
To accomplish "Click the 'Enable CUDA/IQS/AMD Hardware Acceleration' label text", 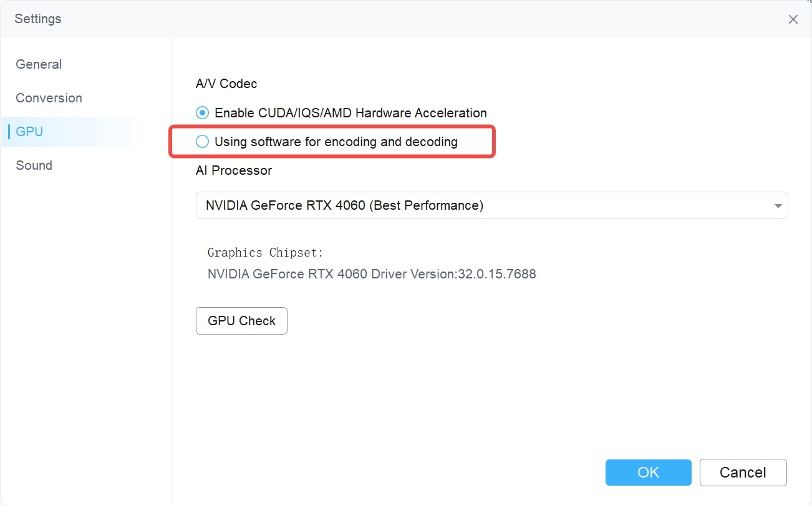I will click(x=350, y=113).
